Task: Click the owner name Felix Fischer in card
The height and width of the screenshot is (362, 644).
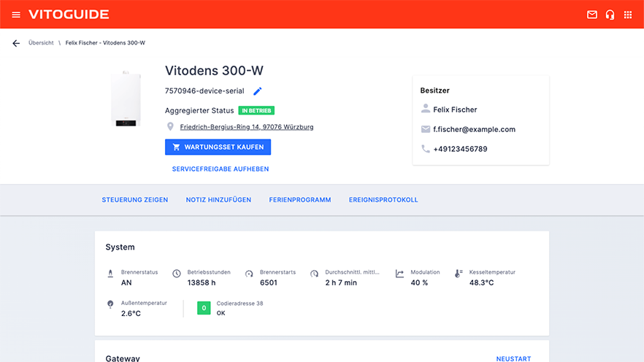Action: [455, 109]
